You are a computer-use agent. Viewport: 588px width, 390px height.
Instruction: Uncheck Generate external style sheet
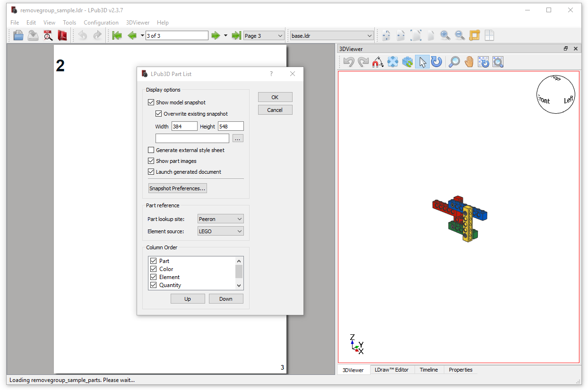tap(151, 150)
